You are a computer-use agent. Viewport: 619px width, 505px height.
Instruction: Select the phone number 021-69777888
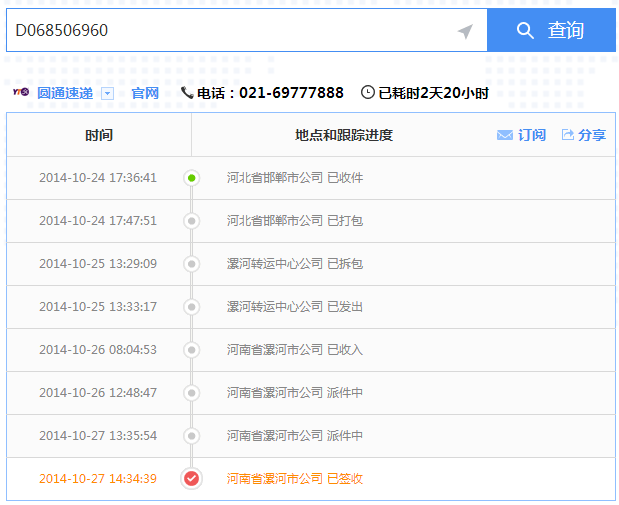click(x=291, y=93)
